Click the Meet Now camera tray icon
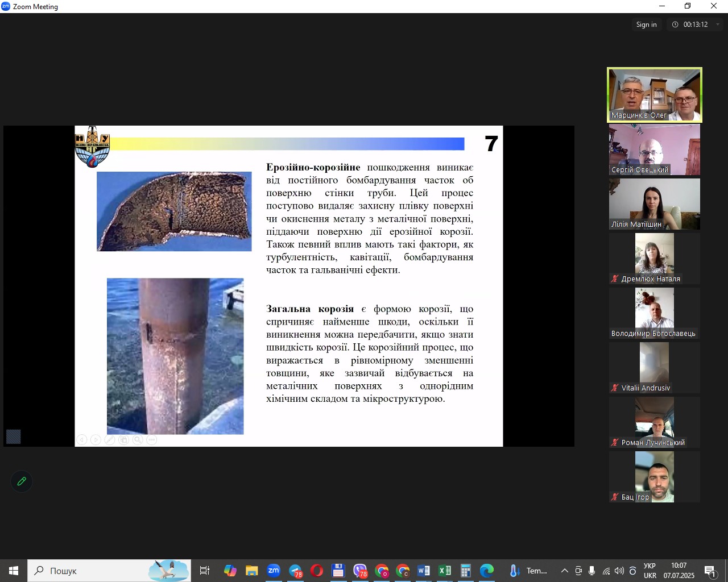Screen dimensions: 728x582 click(578, 571)
